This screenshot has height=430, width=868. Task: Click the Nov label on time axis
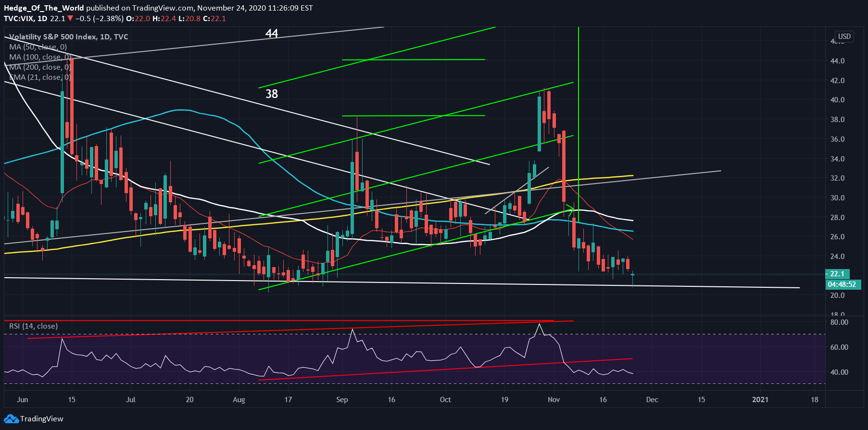554,400
